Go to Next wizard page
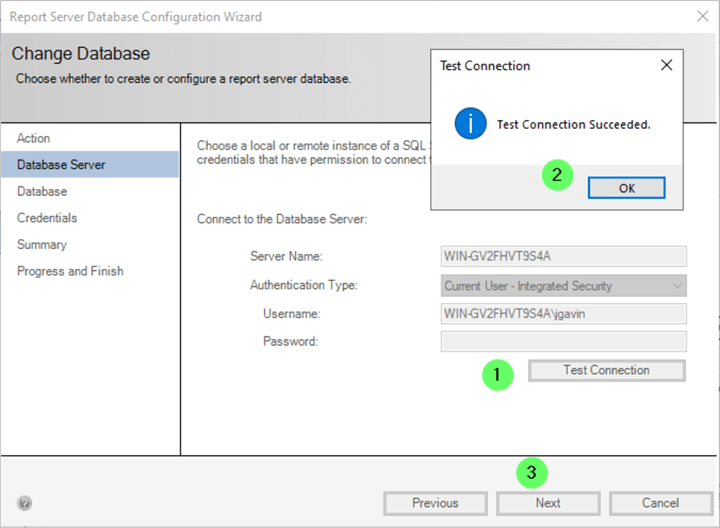The image size is (720, 528). pyautogui.click(x=547, y=503)
